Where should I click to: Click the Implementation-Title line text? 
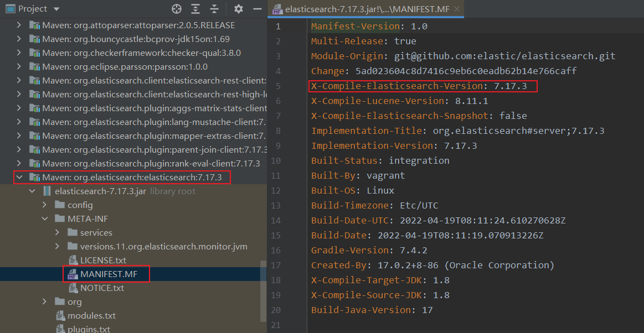point(457,131)
